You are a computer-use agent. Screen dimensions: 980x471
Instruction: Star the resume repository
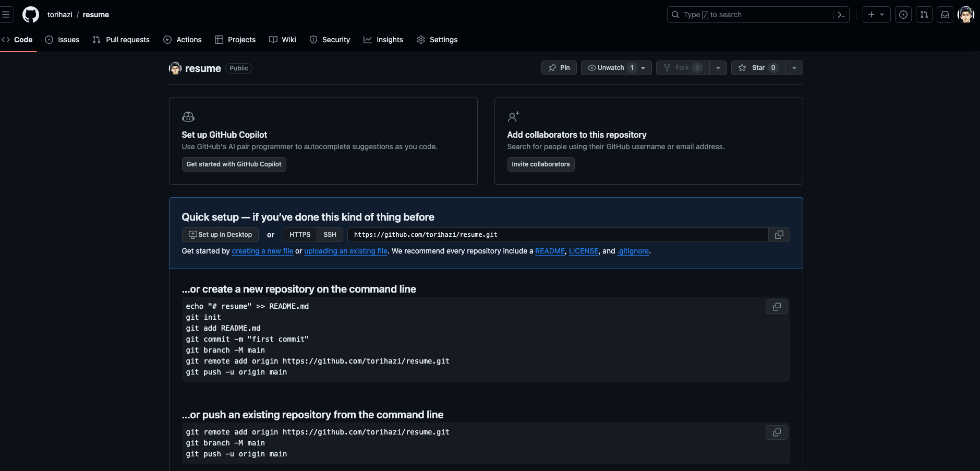pos(758,68)
